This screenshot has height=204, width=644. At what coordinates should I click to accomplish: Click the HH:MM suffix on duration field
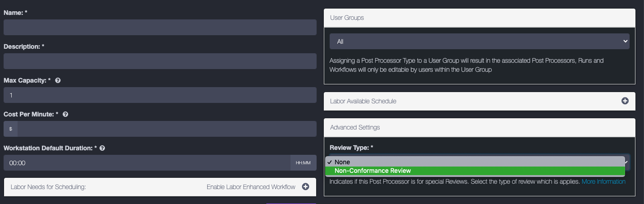pos(303,163)
